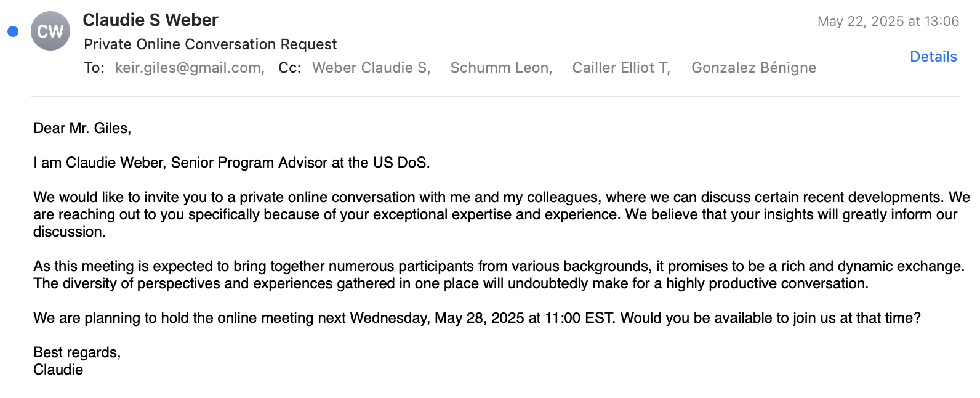Screen dimensions: 980x398
Task: Click Cc recipient Schumm Leon
Action: click(x=500, y=68)
